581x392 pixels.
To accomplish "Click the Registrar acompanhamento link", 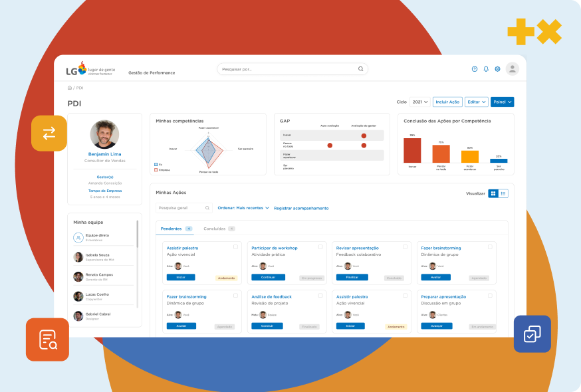I will (x=301, y=208).
